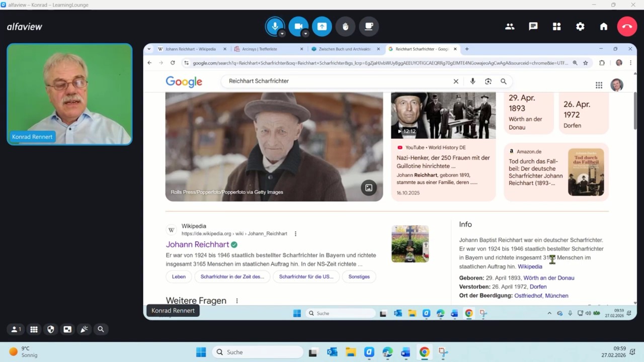644x362 pixels.
Task: Hang up with the red phone button
Action: click(x=627, y=27)
